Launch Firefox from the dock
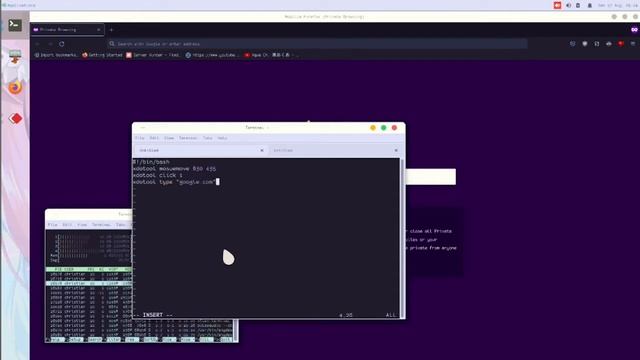This screenshot has width=640, height=360. click(x=15, y=87)
